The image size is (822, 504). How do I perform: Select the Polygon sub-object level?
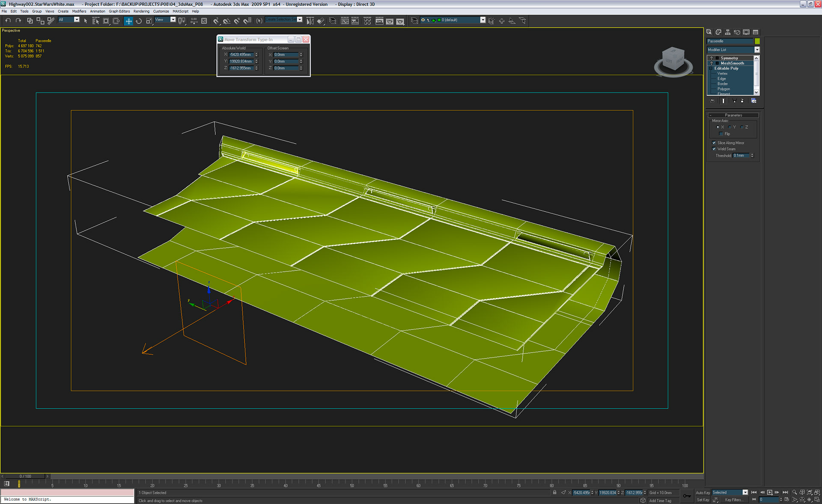pyautogui.click(x=724, y=89)
